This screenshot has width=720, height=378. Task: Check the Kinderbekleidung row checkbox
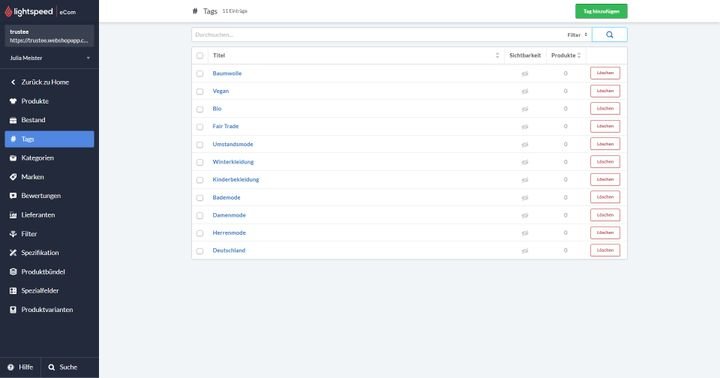point(200,180)
